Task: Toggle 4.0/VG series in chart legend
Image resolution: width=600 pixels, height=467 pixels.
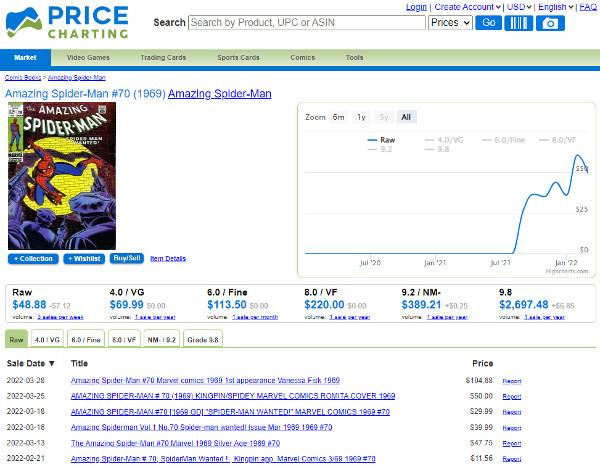Action: pyautogui.click(x=444, y=140)
